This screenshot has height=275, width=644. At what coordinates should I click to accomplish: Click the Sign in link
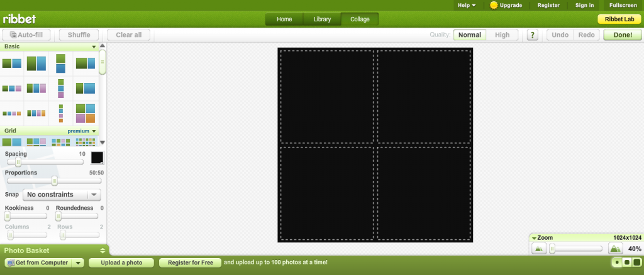click(584, 5)
